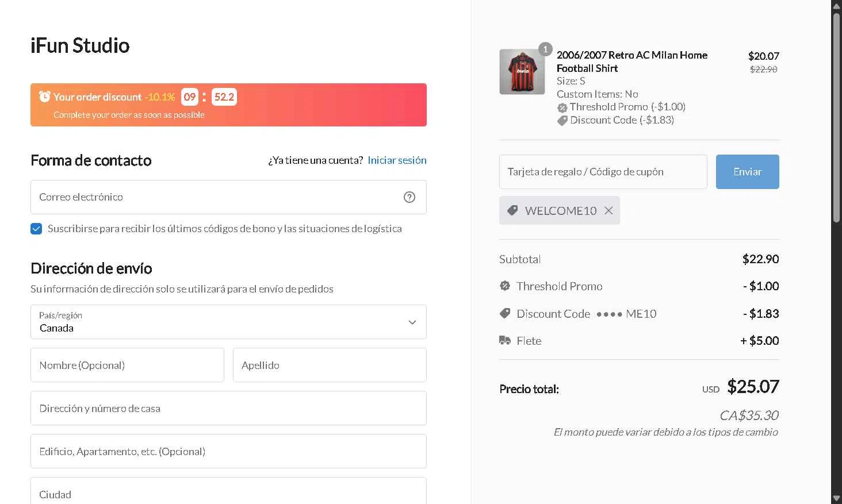This screenshot has width=842, height=504.
Task: Click the AC Milan shirt product thumbnail
Action: click(522, 72)
